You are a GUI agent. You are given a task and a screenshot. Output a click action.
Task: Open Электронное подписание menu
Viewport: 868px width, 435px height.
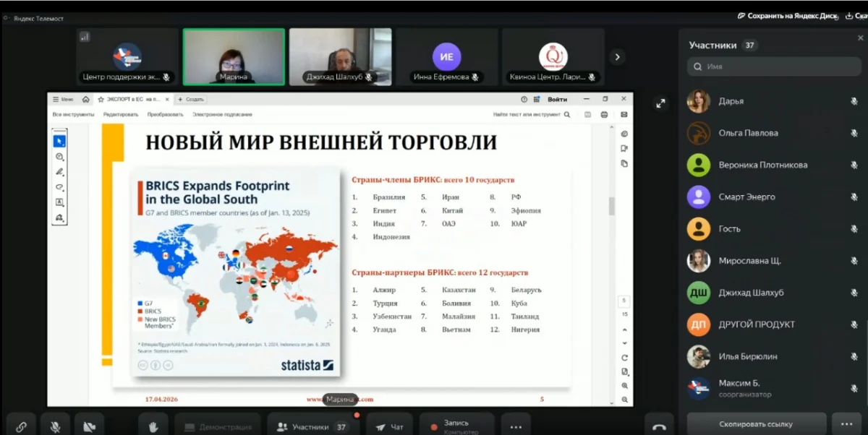click(x=222, y=114)
